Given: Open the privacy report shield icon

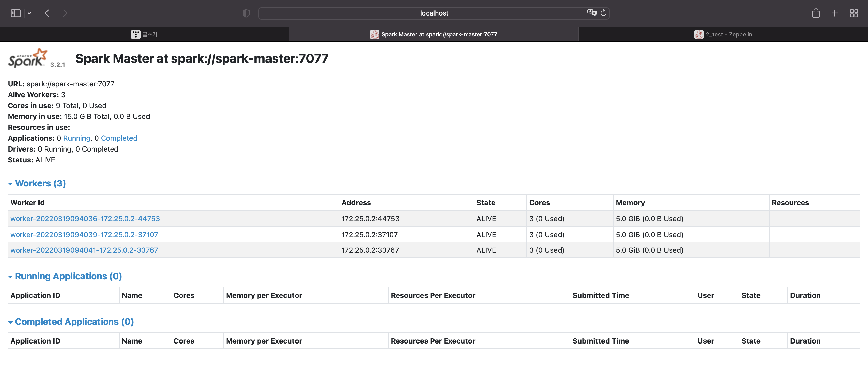Looking at the screenshot, I should [246, 13].
